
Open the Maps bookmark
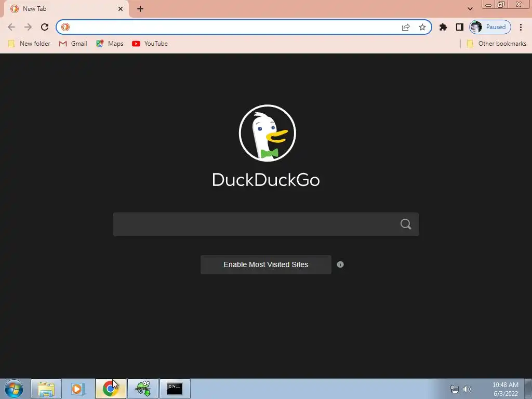(x=110, y=44)
